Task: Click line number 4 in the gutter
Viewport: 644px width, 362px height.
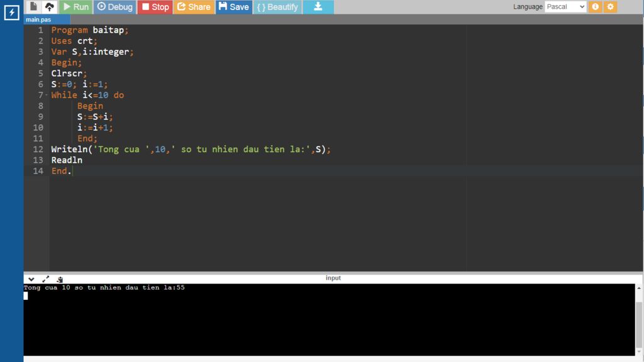Action: (x=40, y=62)
